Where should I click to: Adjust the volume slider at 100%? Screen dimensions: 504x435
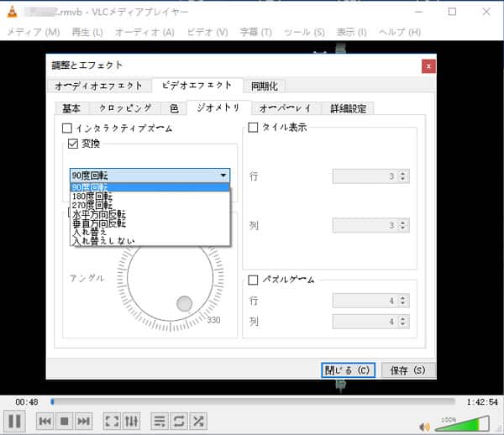[x=462, y=424]
